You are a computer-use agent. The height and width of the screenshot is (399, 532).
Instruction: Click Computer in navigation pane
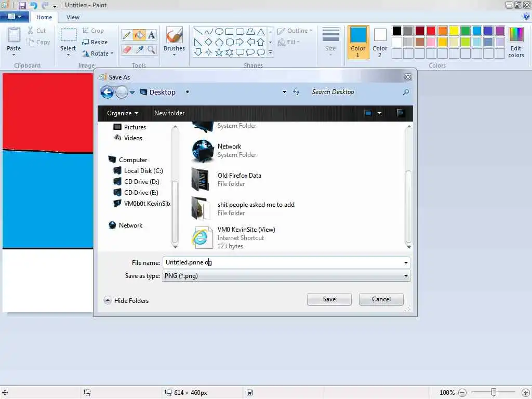pos(128,160)
